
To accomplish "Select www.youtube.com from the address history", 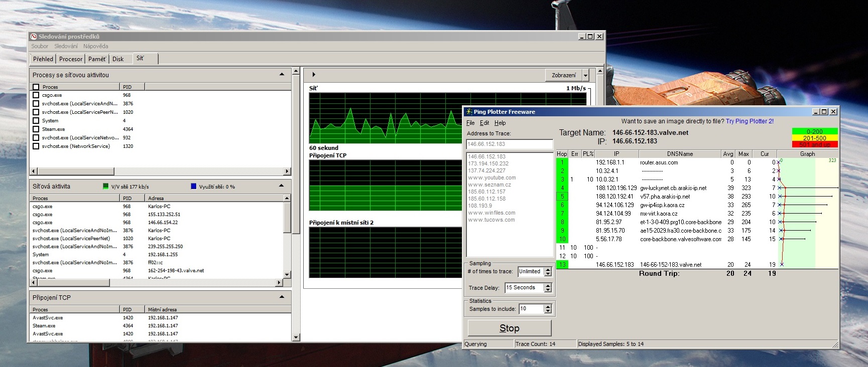I will pyautogui.click(x=491, y=178).
